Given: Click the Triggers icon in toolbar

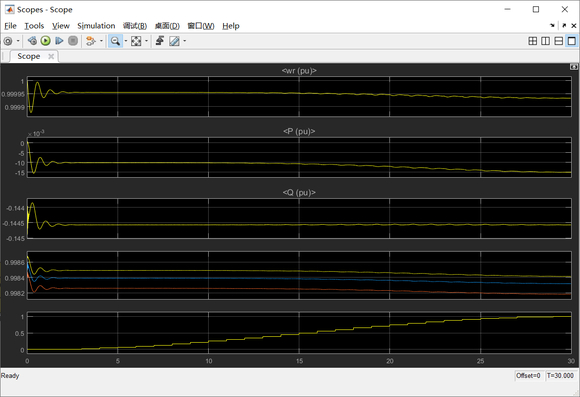Looking at the screenshot, I should coord(160,41).
